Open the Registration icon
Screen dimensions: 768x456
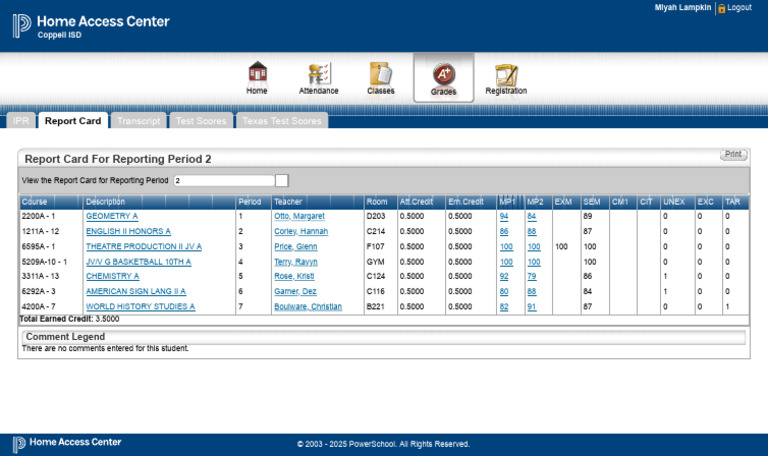pyautogui.click(x=506, y=75)
